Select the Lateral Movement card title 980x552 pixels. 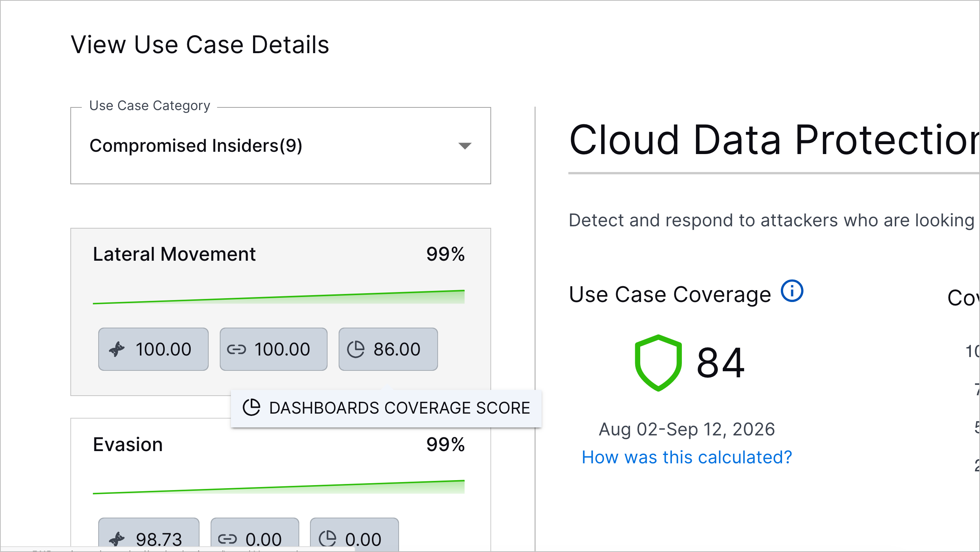[174, 254]
